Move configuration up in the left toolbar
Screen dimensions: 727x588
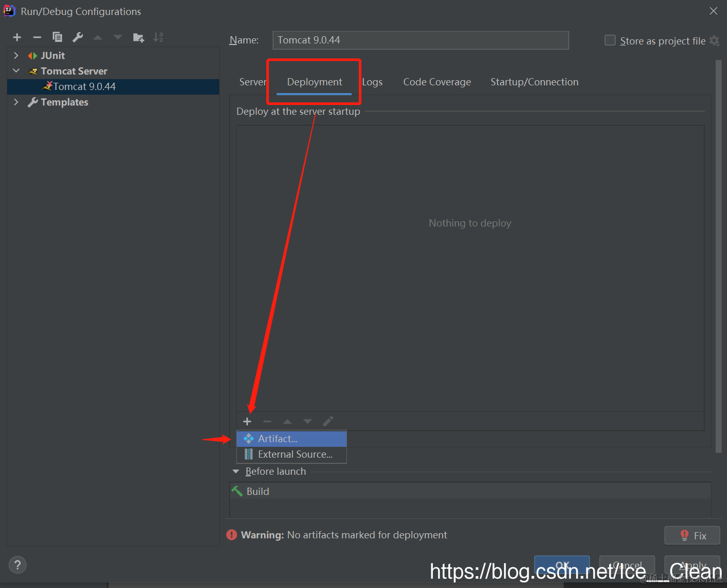coord(98,37)
